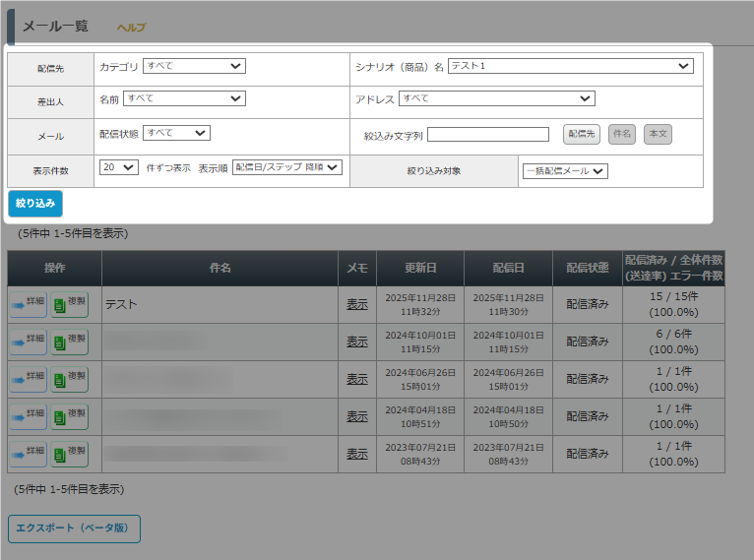Toggle the 配信先 search target button
The width and height of the screenshot is (754, 560).
coord(581,134)
